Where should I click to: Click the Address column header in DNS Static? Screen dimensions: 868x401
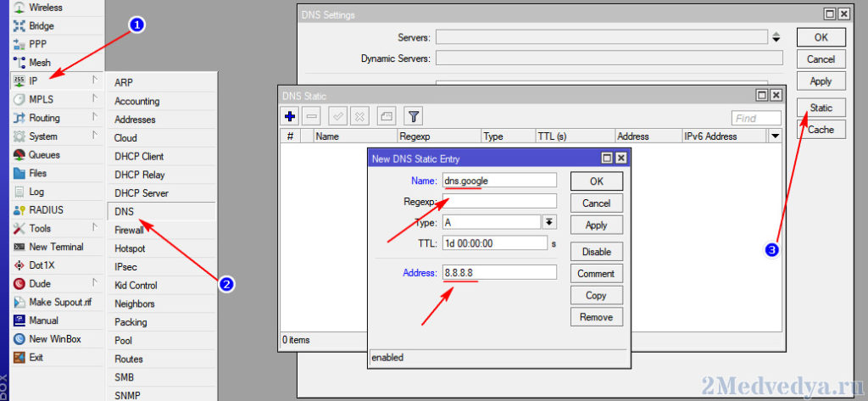648,136
